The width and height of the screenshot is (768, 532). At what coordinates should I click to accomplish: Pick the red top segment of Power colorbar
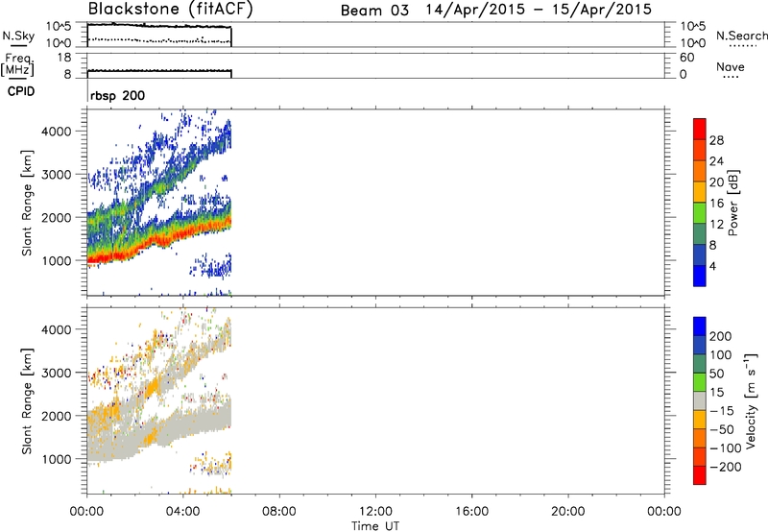(x=700, y=128)
